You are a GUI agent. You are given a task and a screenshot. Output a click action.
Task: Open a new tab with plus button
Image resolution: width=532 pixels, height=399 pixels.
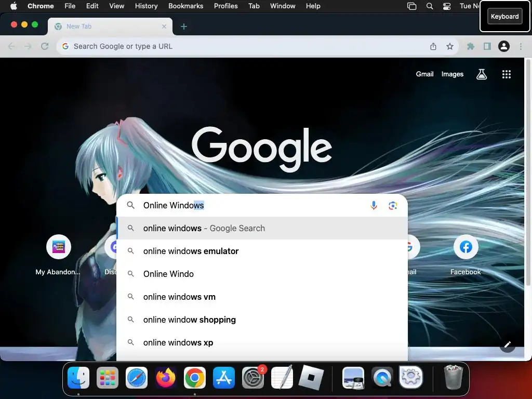pyautogui.click(x=184, y=26)
